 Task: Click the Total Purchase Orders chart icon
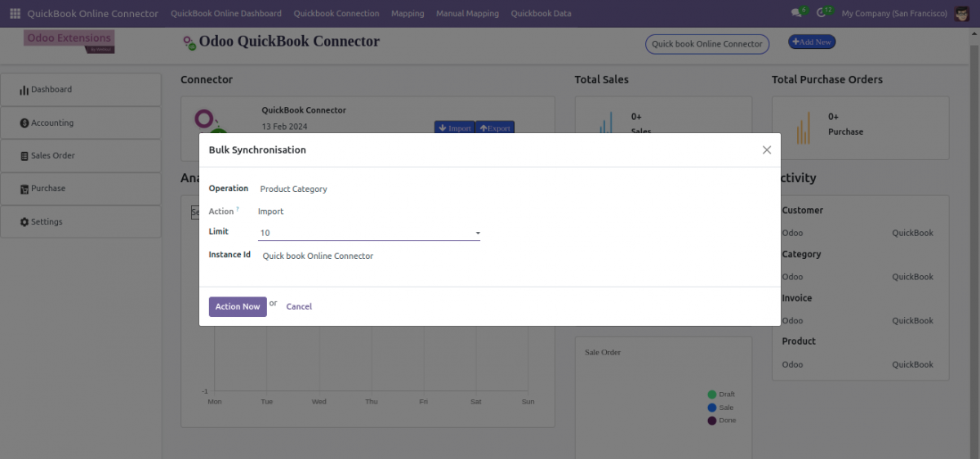[x=804, y=127]
